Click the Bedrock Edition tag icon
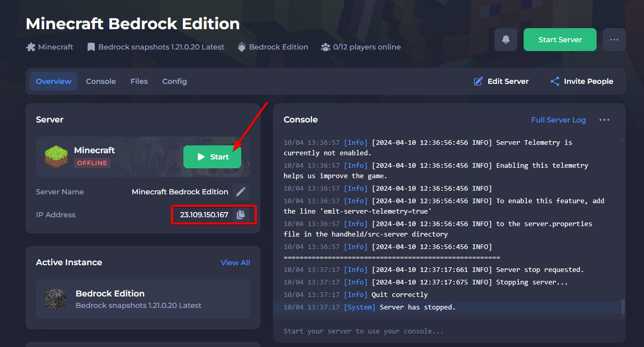 tap(242, 47)
